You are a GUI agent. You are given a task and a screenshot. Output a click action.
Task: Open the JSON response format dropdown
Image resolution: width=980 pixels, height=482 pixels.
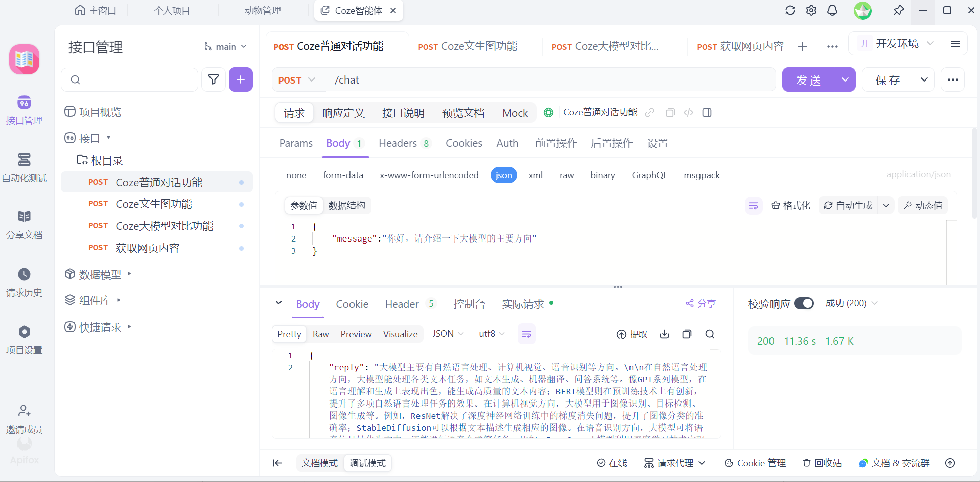pos(448,334)
